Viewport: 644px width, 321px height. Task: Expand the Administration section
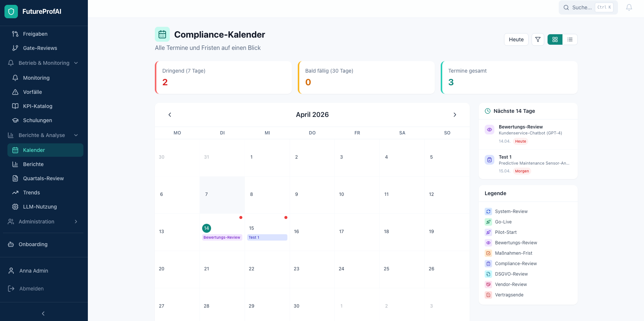click(x=44, y=222)
